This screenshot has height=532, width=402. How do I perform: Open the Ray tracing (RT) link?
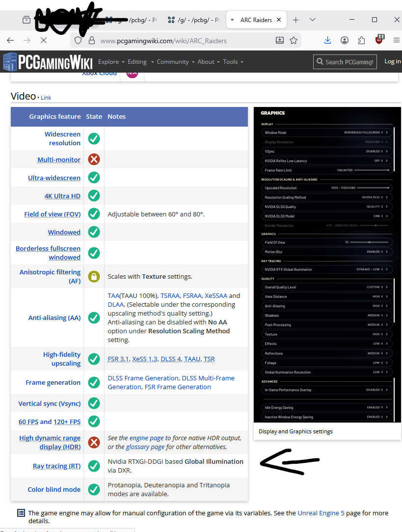click(x=56, y=466)
